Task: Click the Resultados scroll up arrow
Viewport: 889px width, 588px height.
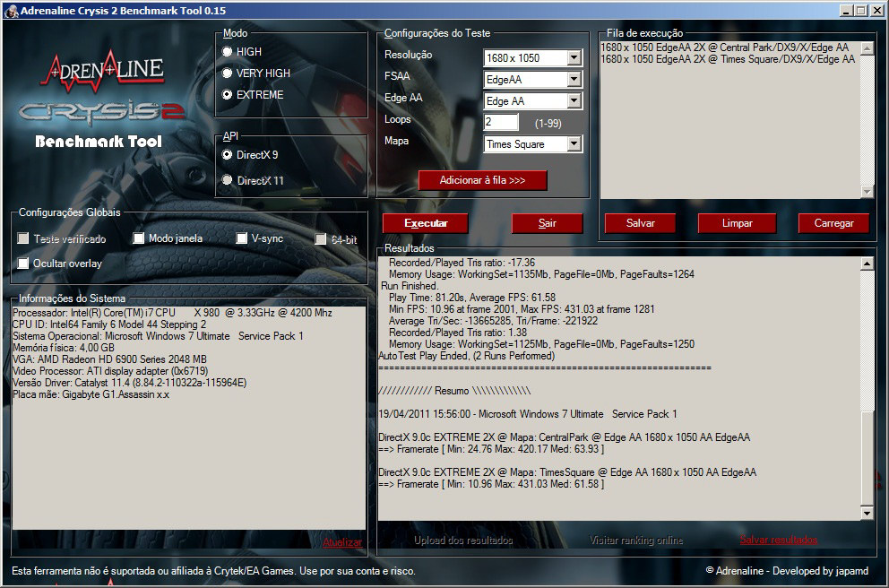Action: click(x=867, y=264)
